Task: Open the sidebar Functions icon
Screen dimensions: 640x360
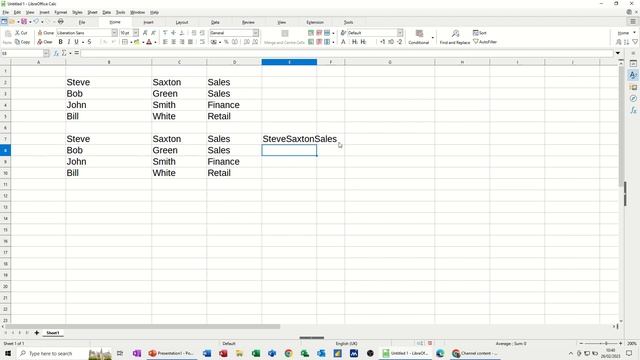Action: point(633,110)
